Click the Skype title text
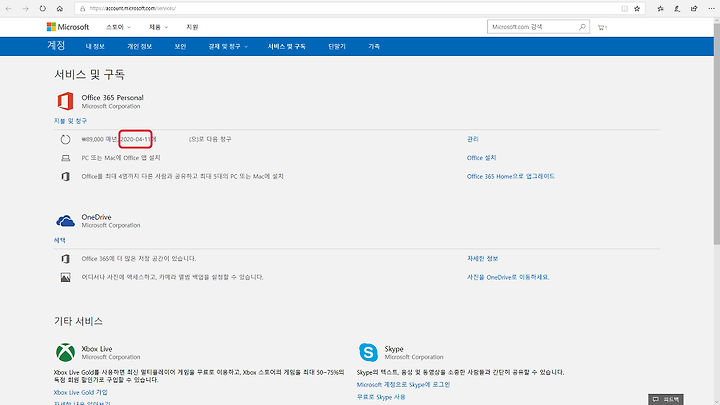 394,349
